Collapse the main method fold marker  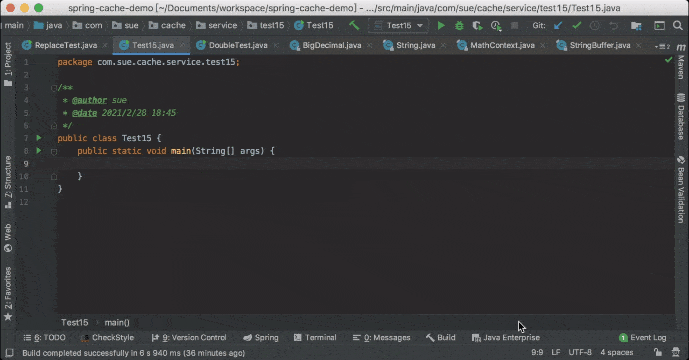(54, 152)
